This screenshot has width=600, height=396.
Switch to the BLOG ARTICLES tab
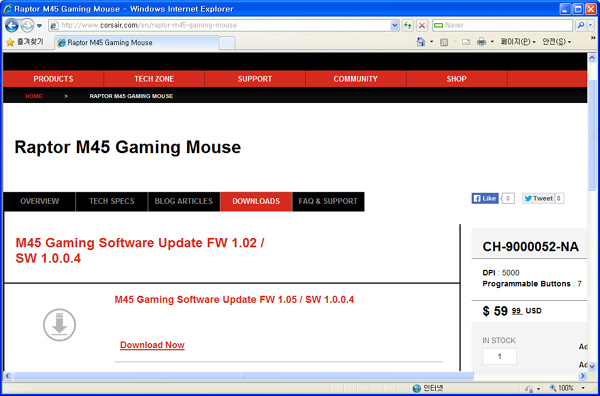184,201
